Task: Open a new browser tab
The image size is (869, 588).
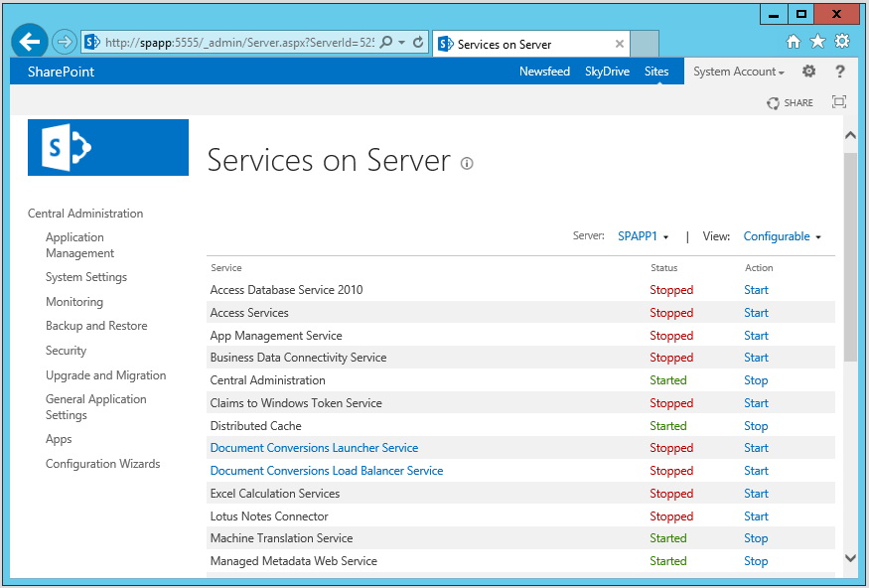Action: pyautogui.click(x=645, y=44)
